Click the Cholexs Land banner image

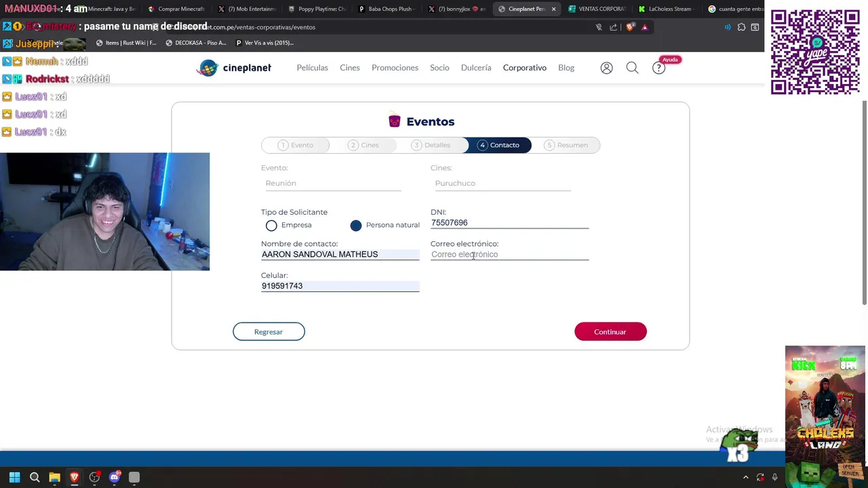coord(825,416)
